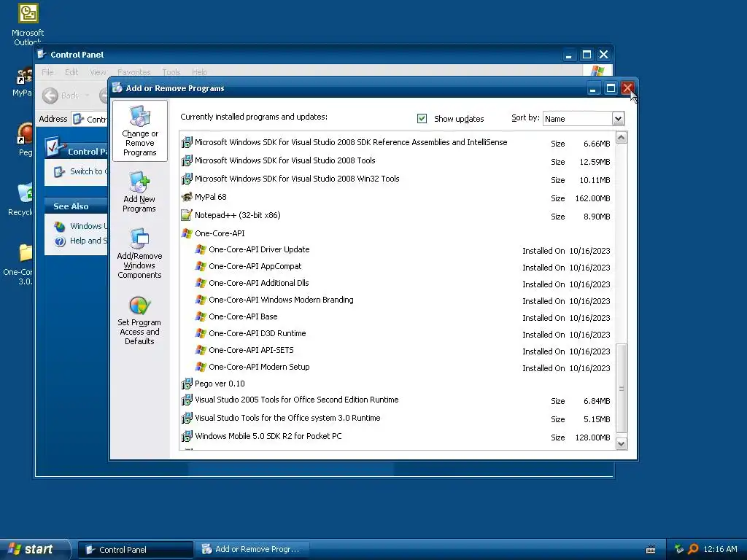Select Microsoft Windows SDK Reference Assemblies and IntelliSense text
747x560 pixels.
351,142
